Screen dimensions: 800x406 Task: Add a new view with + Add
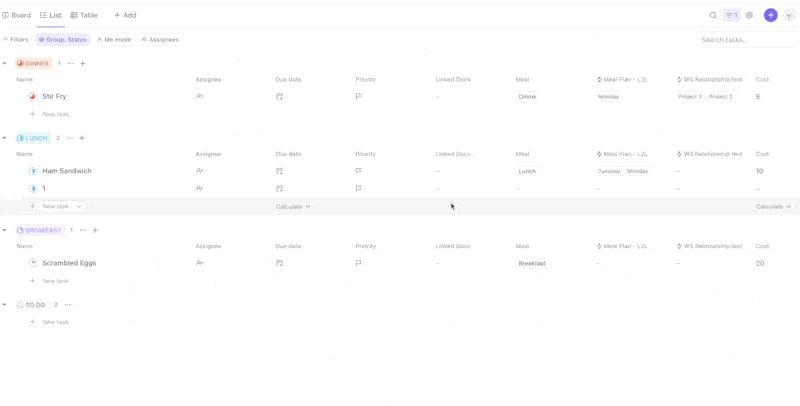[x=125, y=15]
